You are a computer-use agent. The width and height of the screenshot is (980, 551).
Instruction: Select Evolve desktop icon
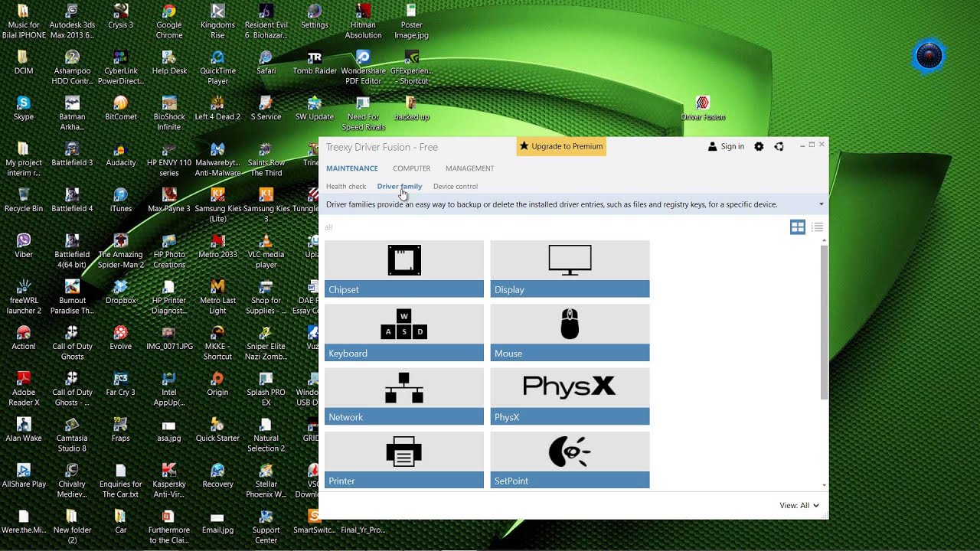[121, 338]
